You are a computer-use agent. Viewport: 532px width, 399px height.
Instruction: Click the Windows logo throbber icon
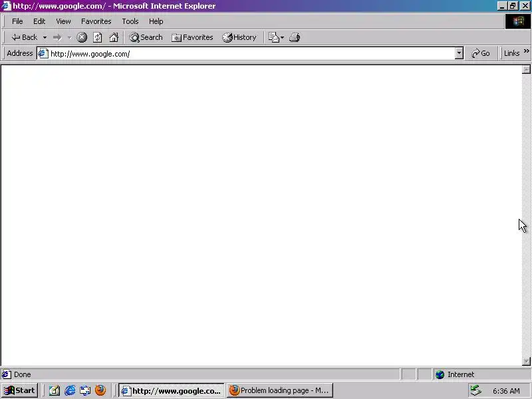click(x=518, y=21)
